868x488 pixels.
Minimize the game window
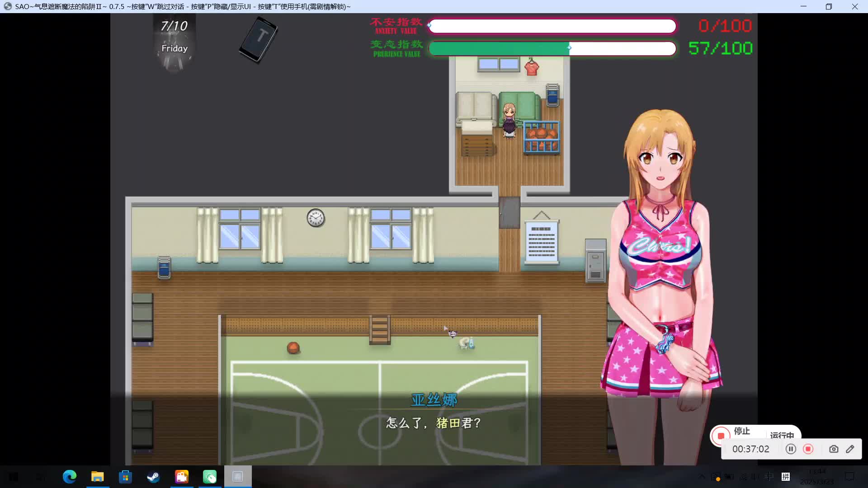coord(803,6)
